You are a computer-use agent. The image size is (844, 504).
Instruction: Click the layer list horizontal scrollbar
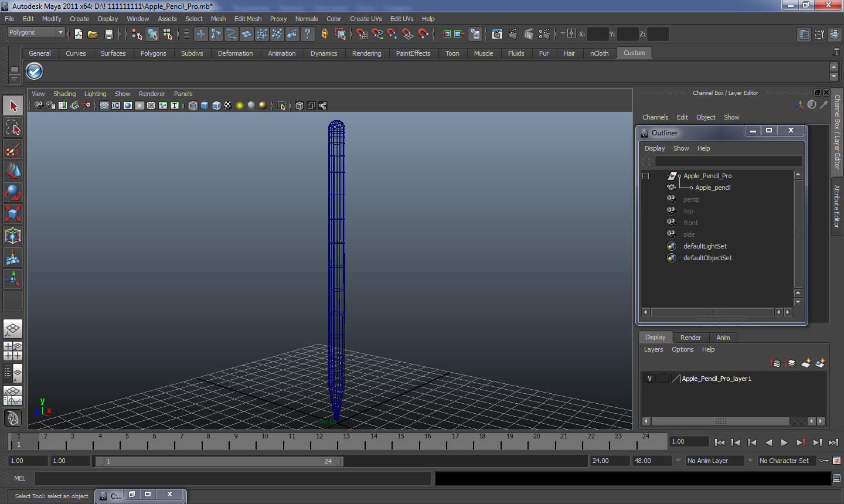pos(720,421)
